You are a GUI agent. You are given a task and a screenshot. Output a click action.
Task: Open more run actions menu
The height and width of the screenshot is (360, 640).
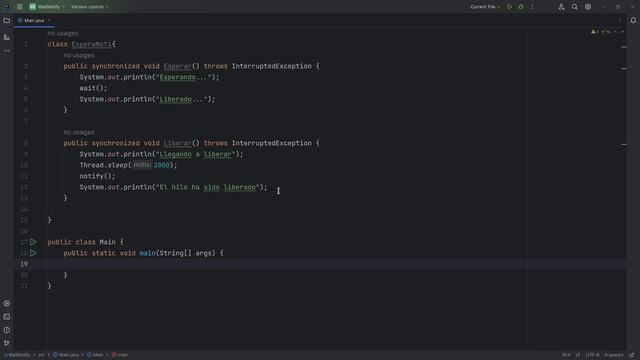532,7
